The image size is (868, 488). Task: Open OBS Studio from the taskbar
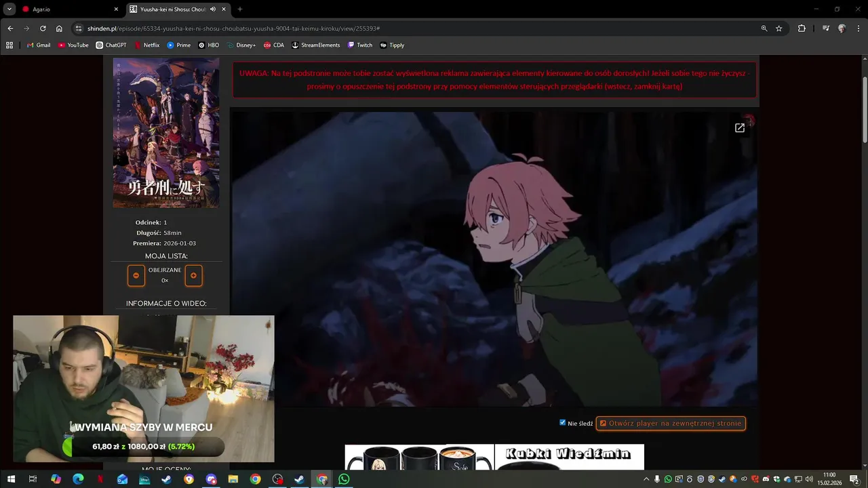[x=277, y=479]
